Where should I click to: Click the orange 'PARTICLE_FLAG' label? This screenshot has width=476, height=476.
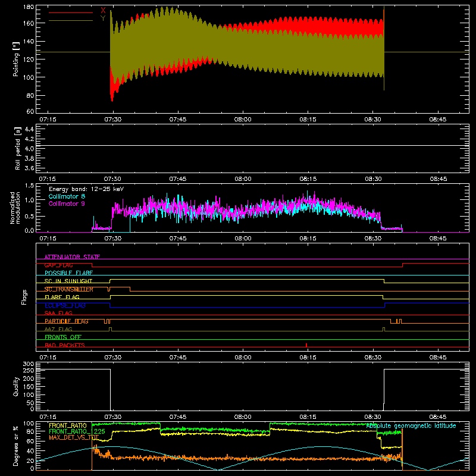pos(67,321)
